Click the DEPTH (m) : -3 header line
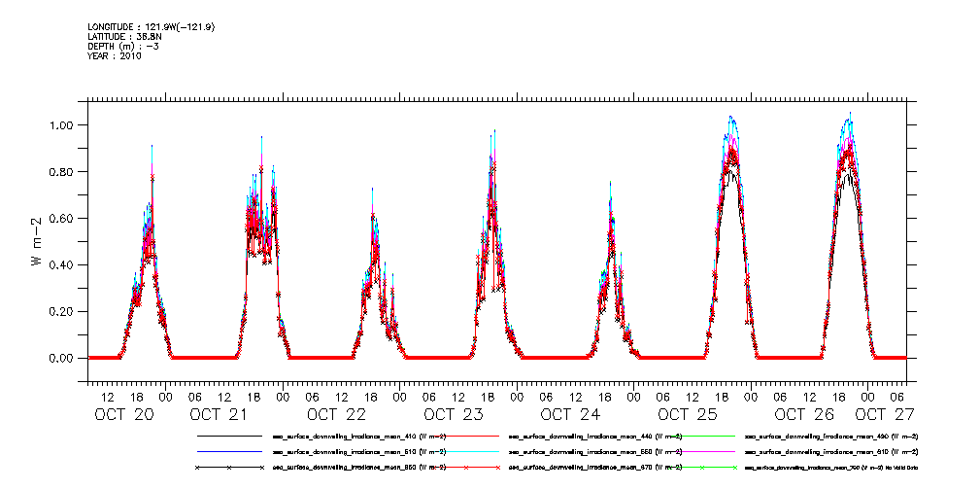 click(x=123, y=47)
